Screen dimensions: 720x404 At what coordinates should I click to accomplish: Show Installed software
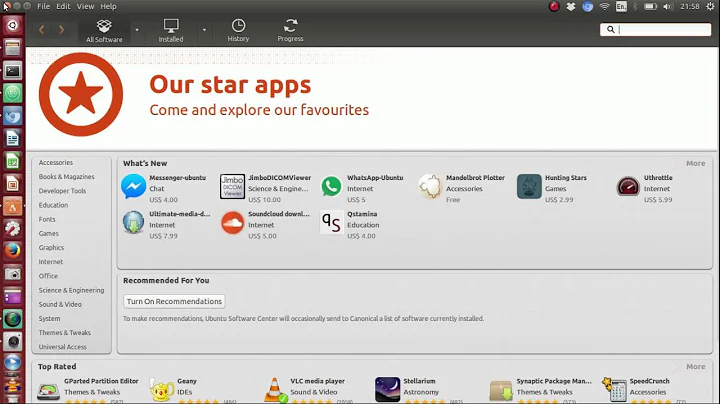click(x=171, y=31)
